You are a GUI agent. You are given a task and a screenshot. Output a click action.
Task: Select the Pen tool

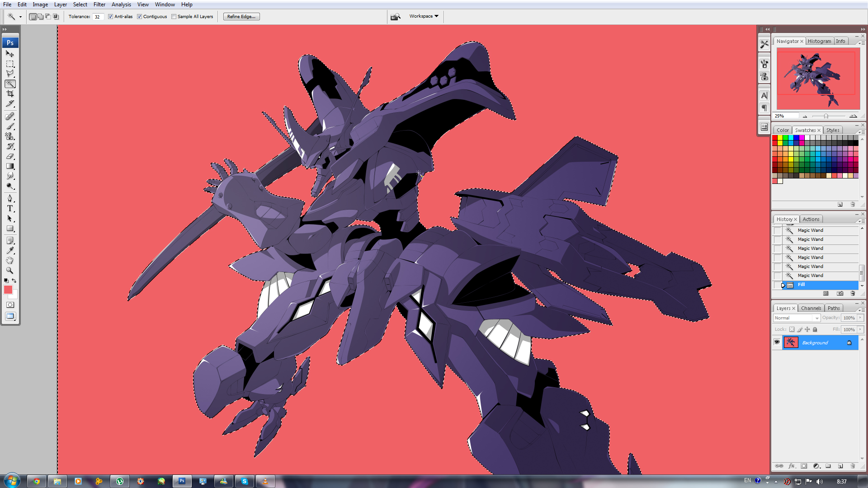[10, 198]
